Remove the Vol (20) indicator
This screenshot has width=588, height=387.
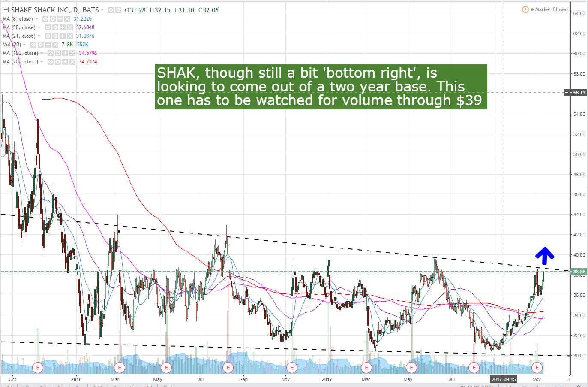tap(55, 45)
